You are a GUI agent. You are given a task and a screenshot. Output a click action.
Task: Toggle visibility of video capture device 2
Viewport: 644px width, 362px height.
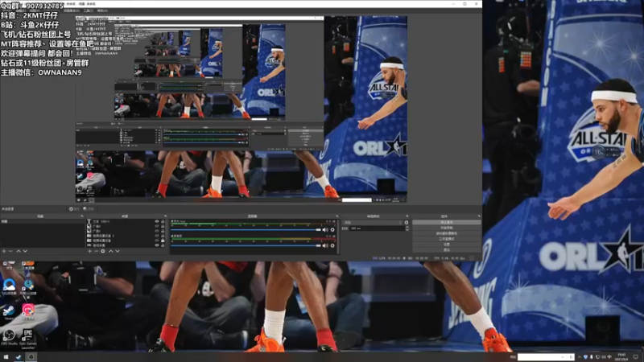[x=156, y=236]
